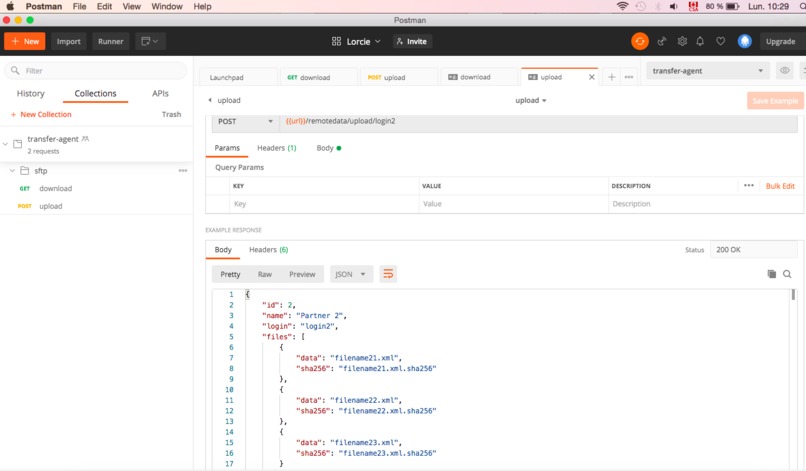Open the Lorcie workspace dropdown
The image size is (806, 471).
[x=364, y=41]
